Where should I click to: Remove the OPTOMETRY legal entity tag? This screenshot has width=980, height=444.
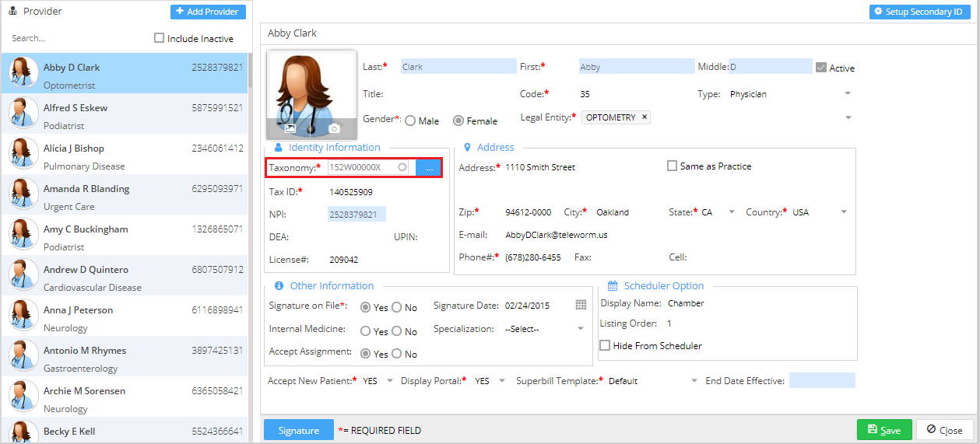click(644, 117)
